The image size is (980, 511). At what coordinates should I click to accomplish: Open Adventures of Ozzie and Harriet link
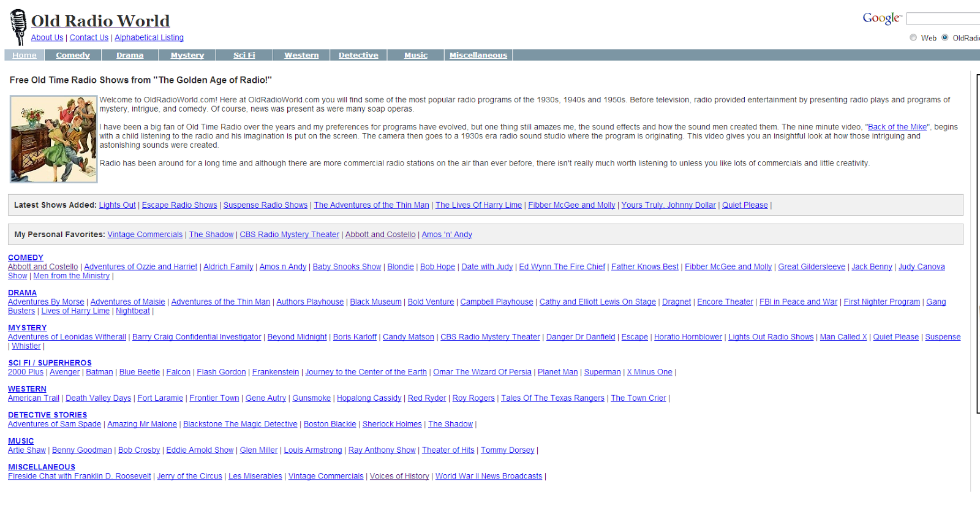point(141,267)
